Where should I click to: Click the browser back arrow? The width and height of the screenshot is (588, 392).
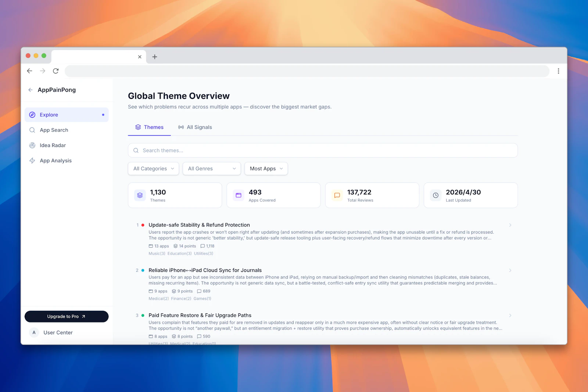(x=30, y=71)
